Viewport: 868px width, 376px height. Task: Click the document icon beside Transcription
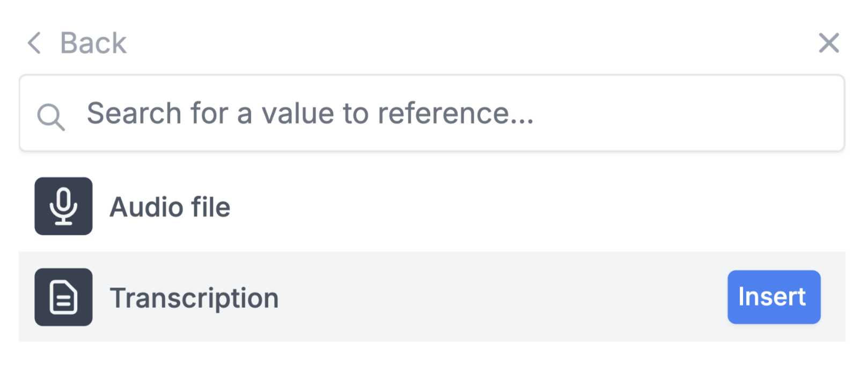(63, 297)
